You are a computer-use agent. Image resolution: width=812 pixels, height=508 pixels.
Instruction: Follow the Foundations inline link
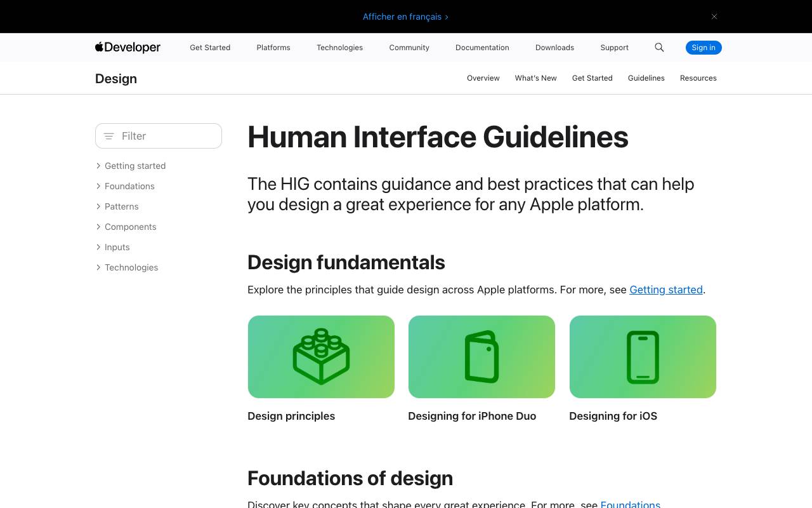631,504
